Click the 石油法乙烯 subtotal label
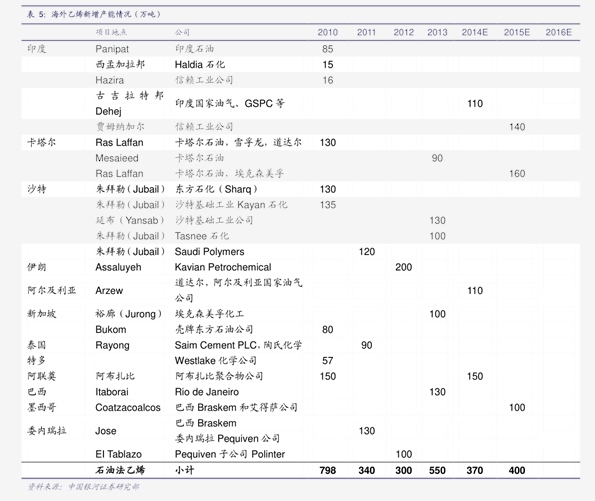 tap(120, 470)
